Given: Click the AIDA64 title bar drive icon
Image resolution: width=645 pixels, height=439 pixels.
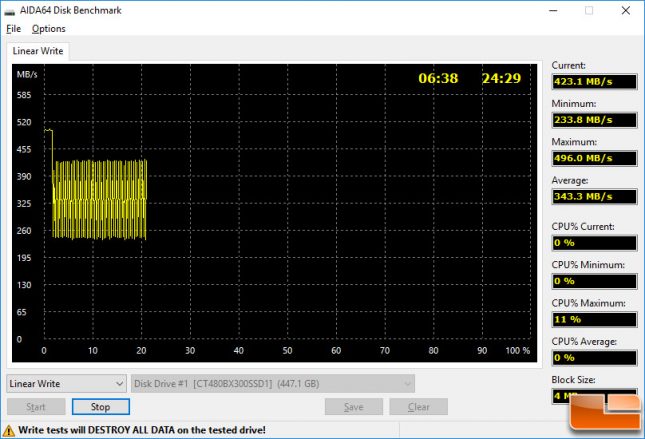Looking at the screenshot, I should point(9,11).
